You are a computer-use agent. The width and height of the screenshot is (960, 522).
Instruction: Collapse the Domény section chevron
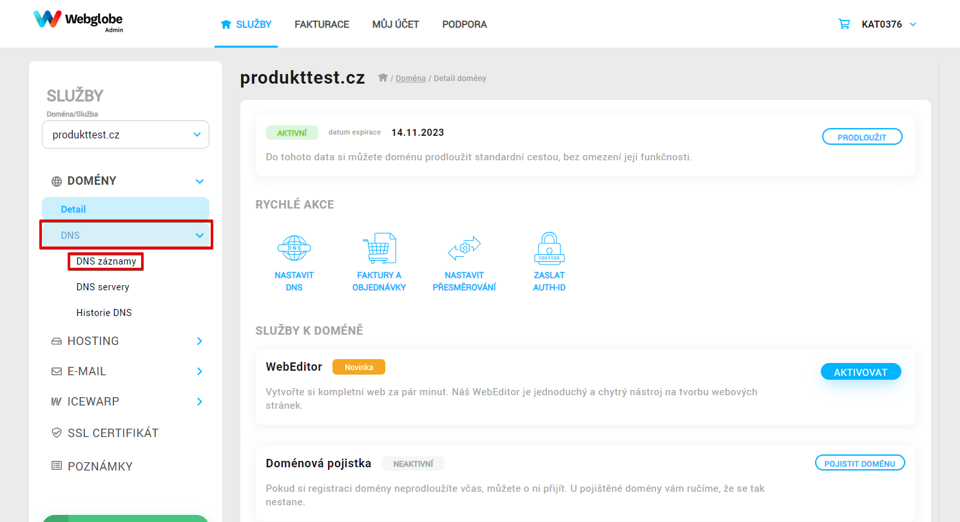coord(200,181)
